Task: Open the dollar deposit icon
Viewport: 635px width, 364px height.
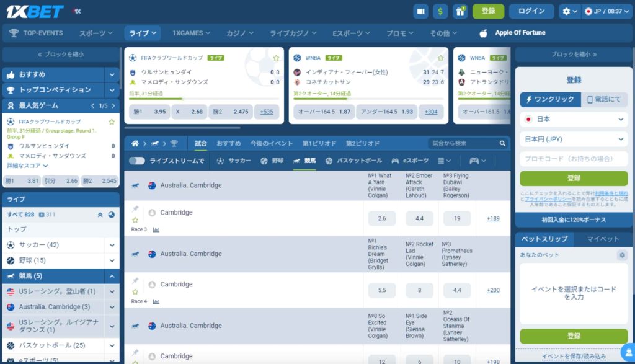Action: [x=440, y=11]
